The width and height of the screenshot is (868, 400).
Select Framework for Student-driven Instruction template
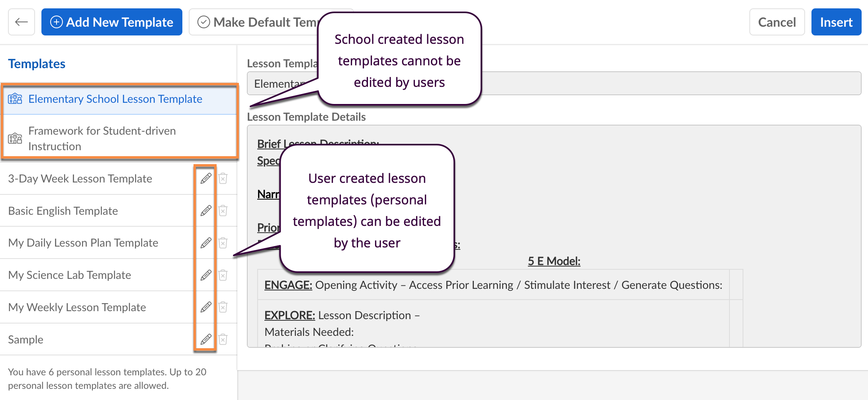coord(102,138)
